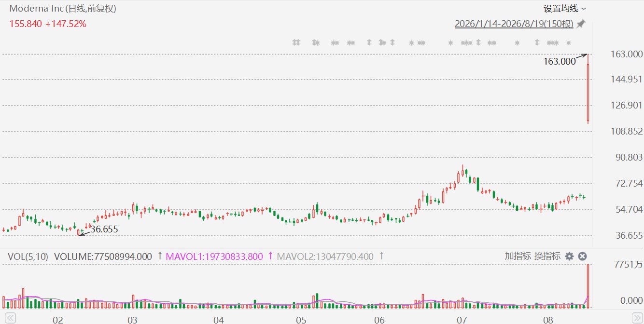Click the magenta up arrow after MAVOL1
The height and width of the screenshot is (324, 644).
270,256
